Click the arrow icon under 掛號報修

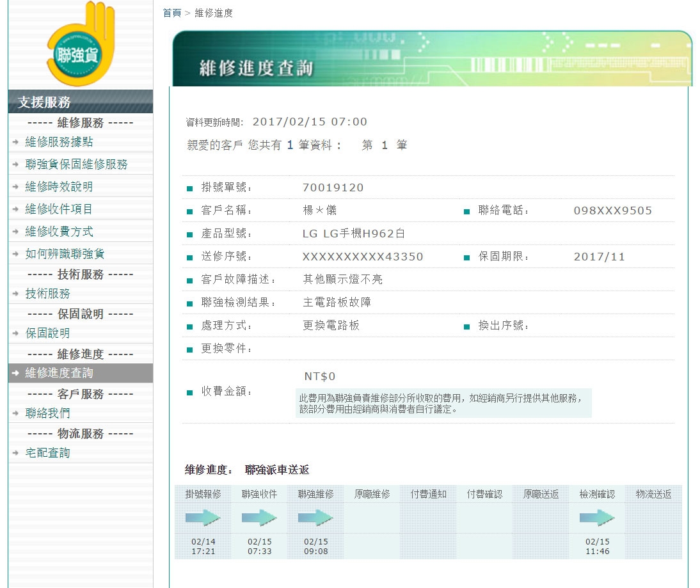(x=203, y=518)
